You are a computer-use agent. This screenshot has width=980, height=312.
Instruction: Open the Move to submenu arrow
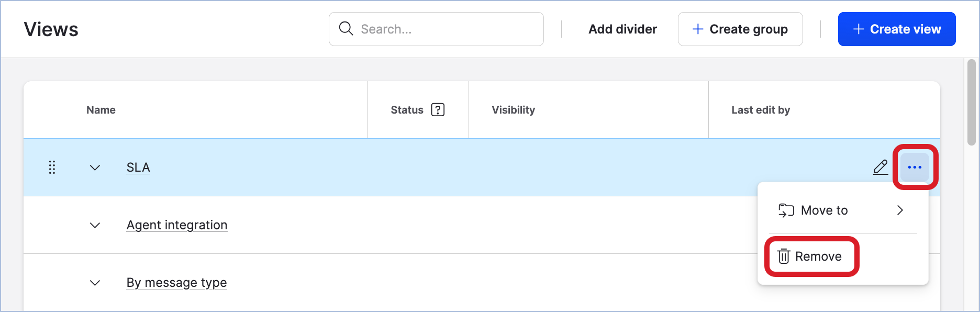(x=900, y=210)
